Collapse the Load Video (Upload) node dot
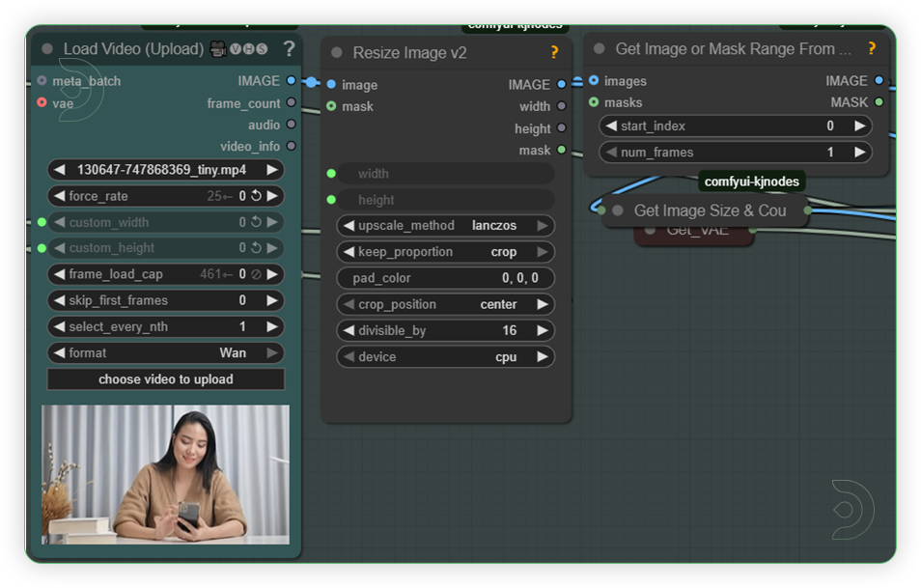This screenshot has width=921, height=588. pyautogui.click(x=47, y=48)
